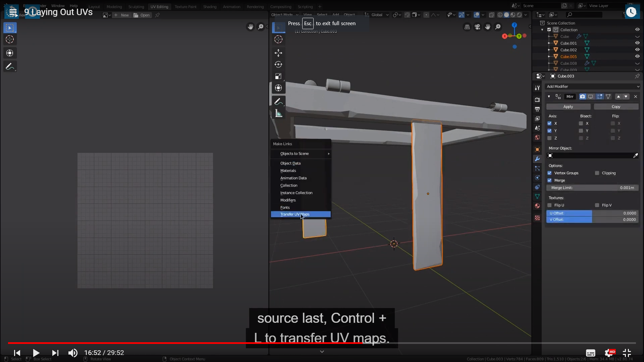Collapse the Collection tree in outliner

542,30
